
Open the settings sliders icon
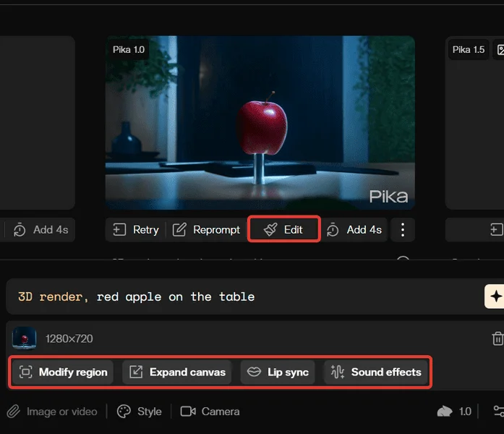click(498, 412)
